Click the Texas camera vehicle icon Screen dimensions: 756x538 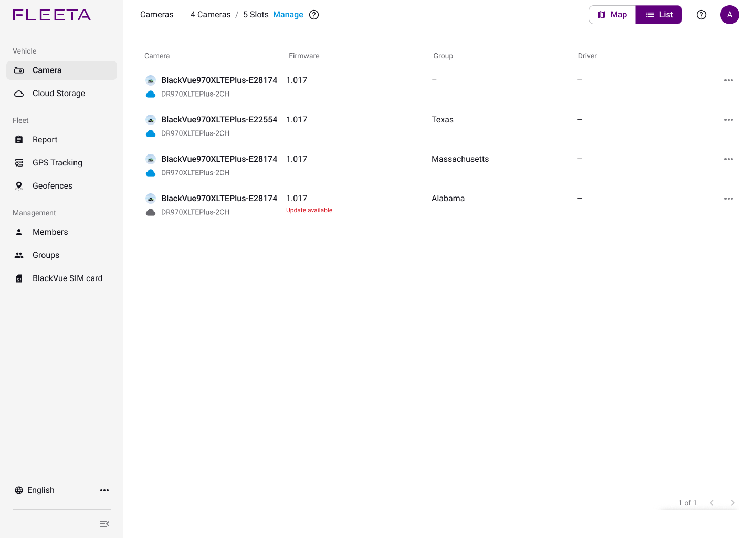151,120
